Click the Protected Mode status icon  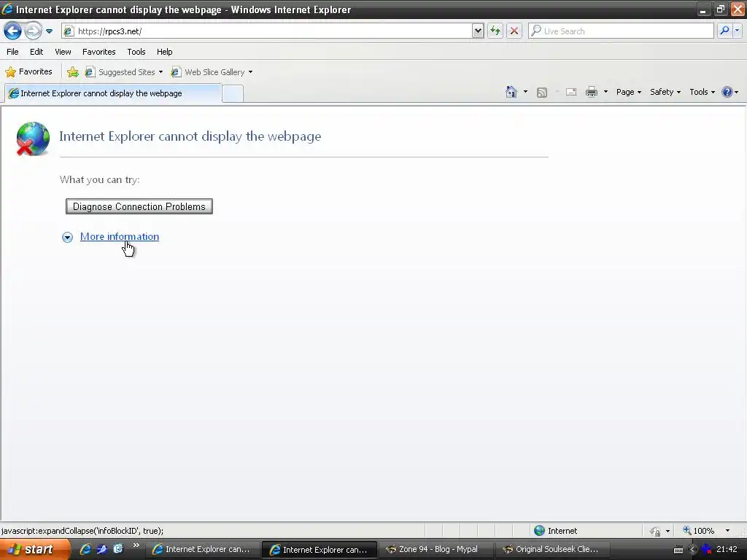pyautogui.click(x=656, y=531)
